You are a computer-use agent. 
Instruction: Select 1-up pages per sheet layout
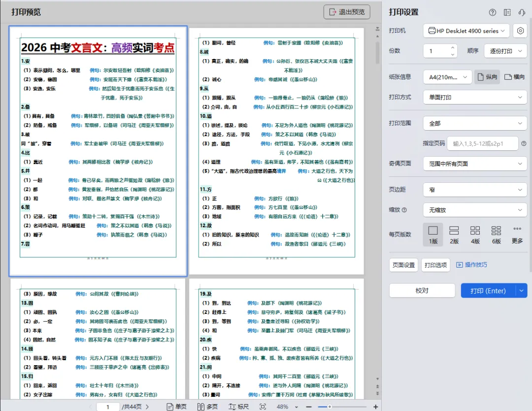click(x=433, y=235)
